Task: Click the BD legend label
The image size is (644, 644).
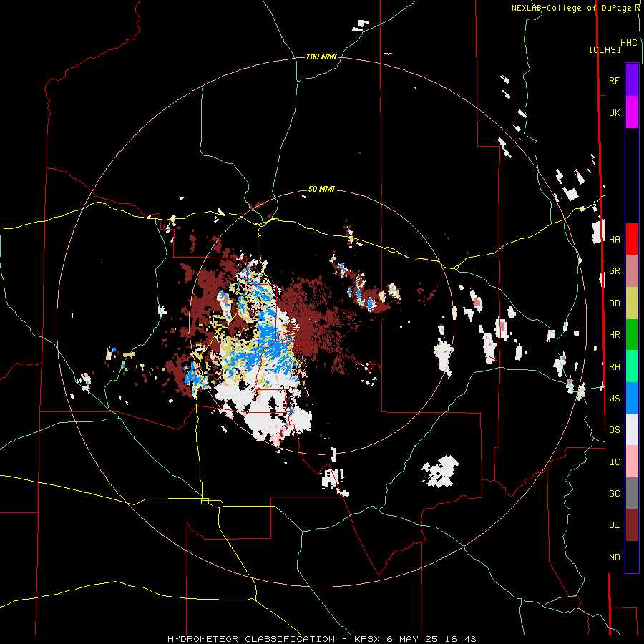Action: [x=614, y=303]
